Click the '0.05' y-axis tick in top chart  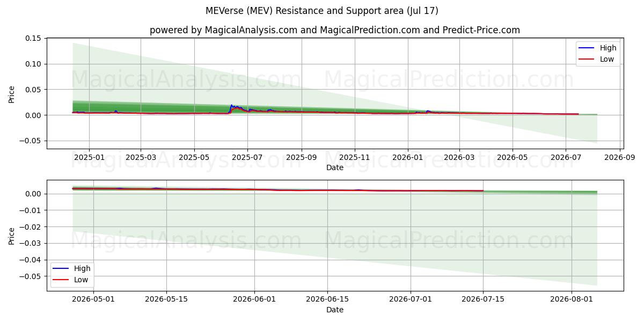click(33, 90)
